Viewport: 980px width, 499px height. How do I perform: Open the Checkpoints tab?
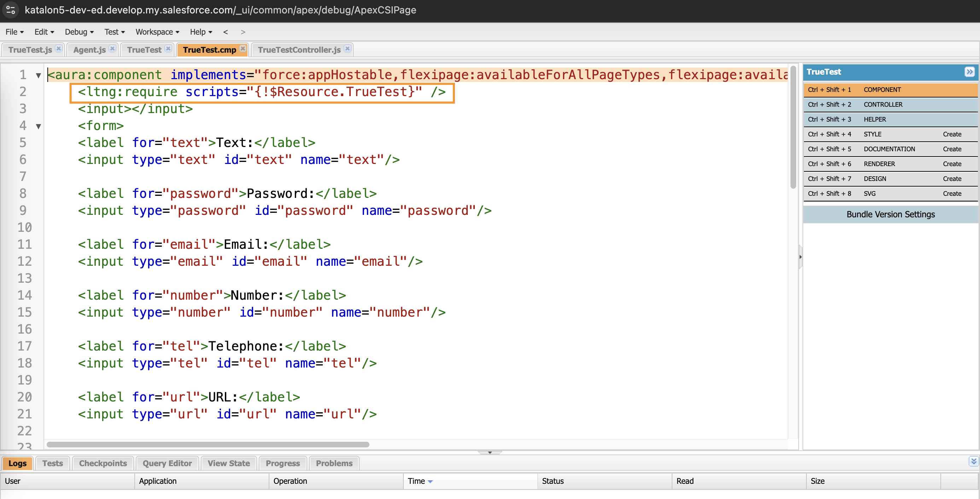pyautogui.click(x=103, y=463)
